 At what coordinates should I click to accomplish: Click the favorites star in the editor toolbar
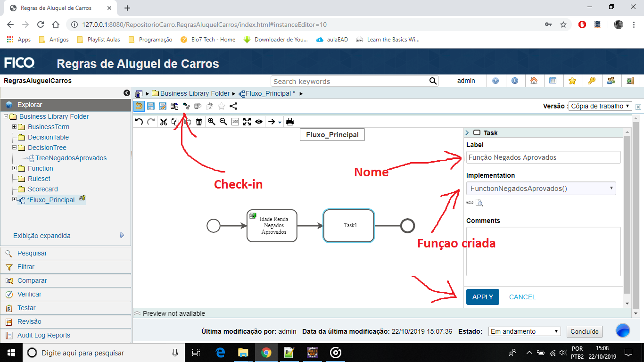coord(222,106)
